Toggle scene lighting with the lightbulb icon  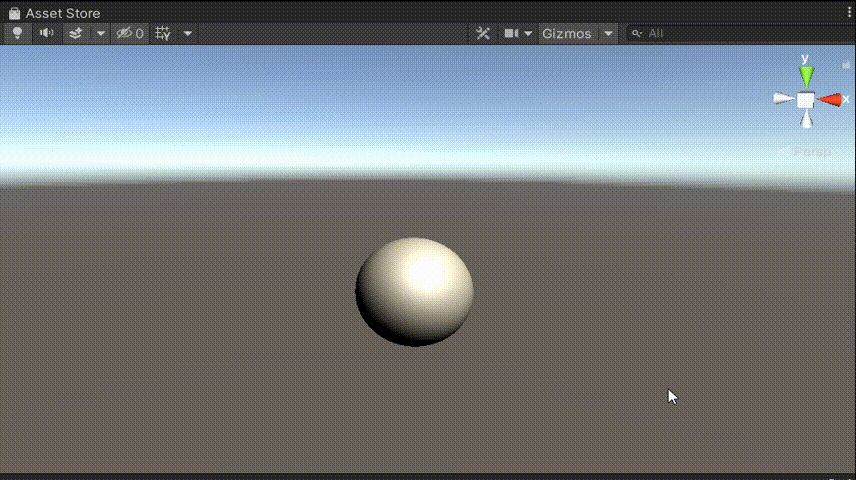point(17,33)
